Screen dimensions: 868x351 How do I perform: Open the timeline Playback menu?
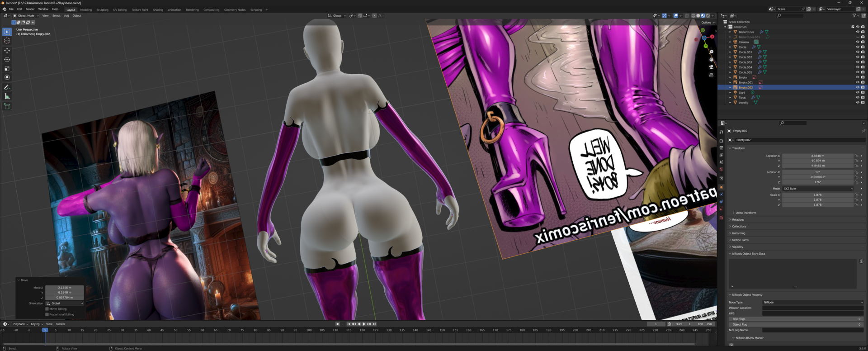[x=20, y=324]
